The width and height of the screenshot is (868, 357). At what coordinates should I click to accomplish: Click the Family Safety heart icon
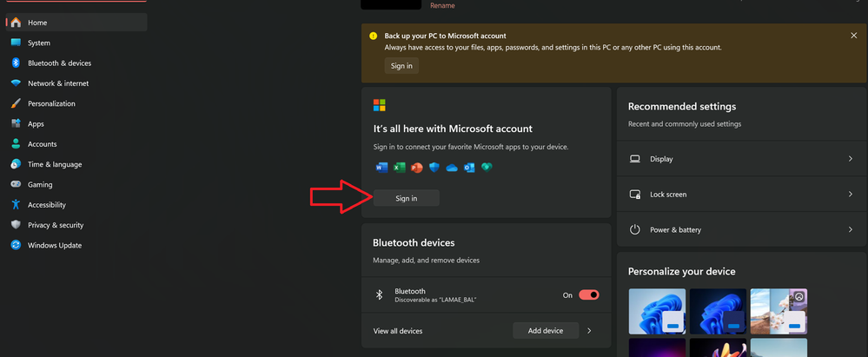tap(487, 167)
